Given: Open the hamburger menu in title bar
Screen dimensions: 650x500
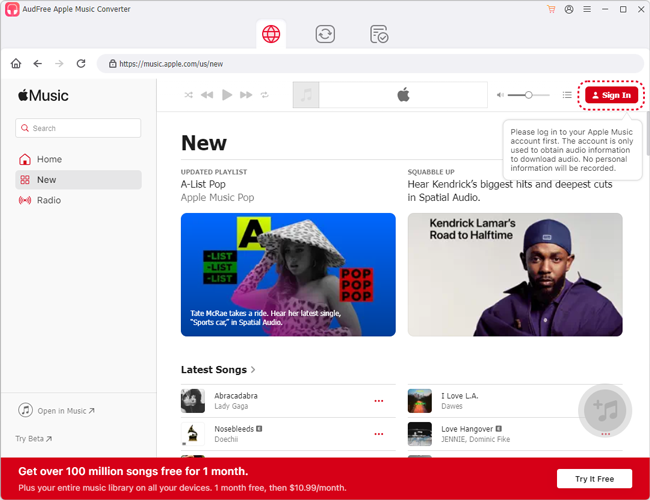Looking at the screenshot, I should (587, 9).
